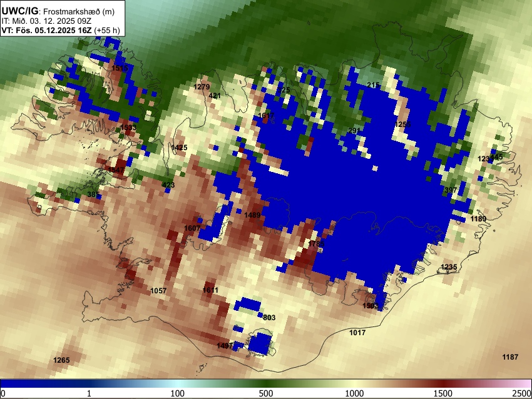Click the 1279 value label
Viewport: 532px width, 399px height.
point(202,87)
